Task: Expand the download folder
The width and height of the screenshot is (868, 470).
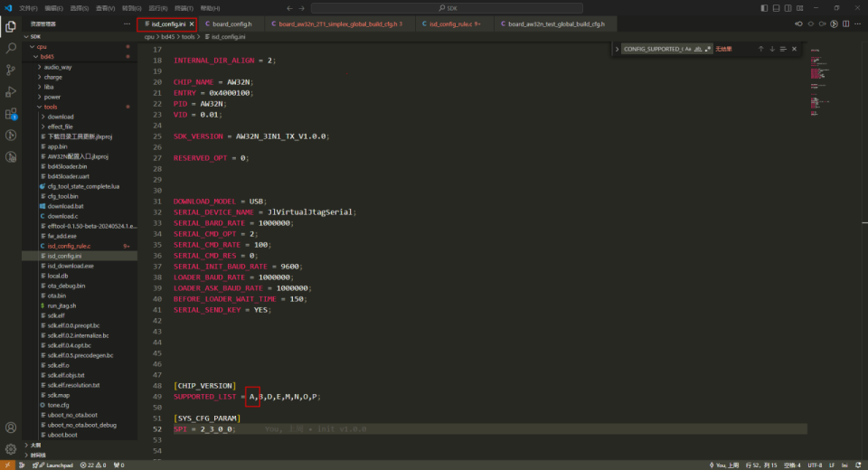Action: click(80, 117)
